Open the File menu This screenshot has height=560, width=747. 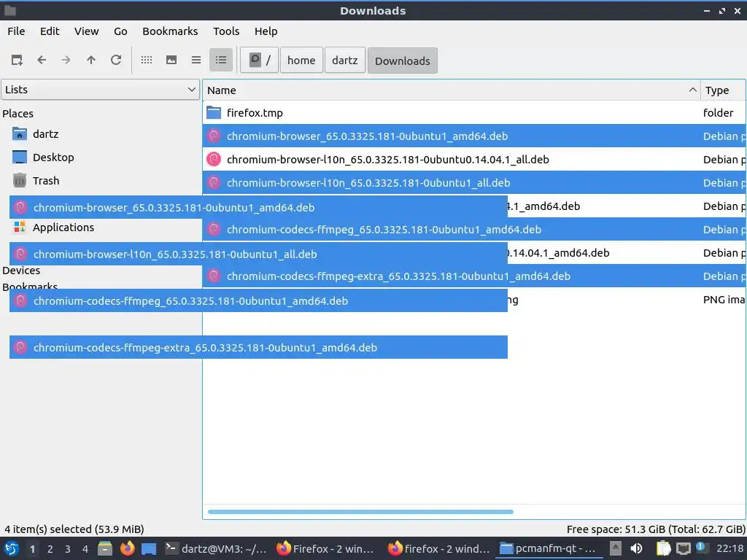16,31
